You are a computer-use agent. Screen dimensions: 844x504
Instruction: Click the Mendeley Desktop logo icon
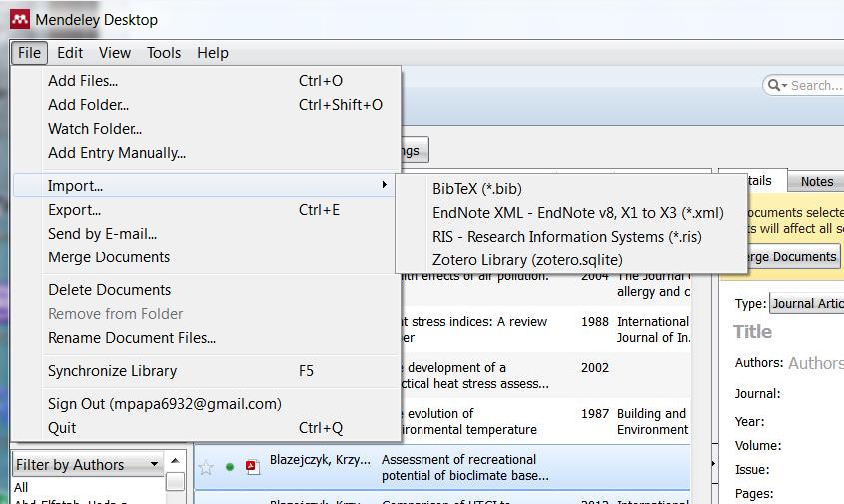20,20
